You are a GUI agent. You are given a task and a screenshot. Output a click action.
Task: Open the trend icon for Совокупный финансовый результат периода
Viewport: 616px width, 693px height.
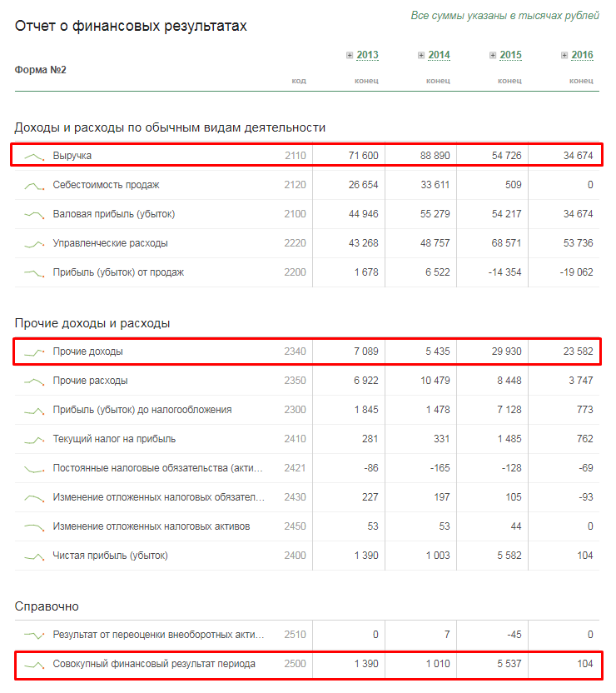pos(34,665)
